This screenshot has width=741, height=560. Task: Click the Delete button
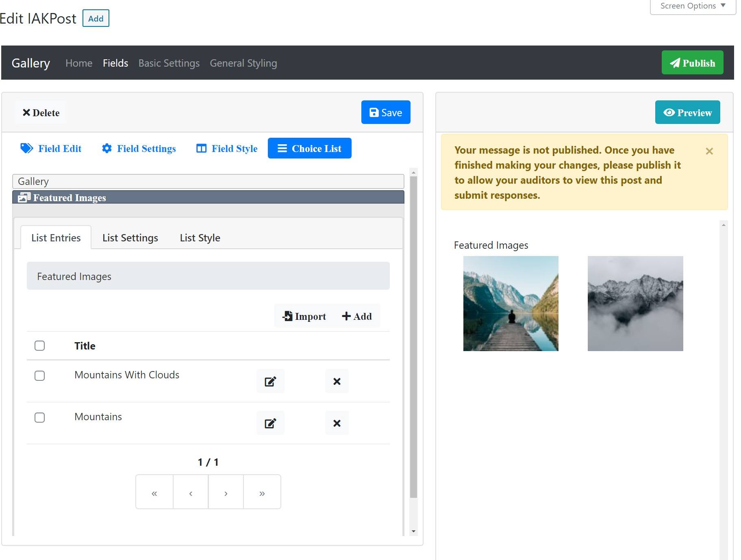[x=41, y=113]
